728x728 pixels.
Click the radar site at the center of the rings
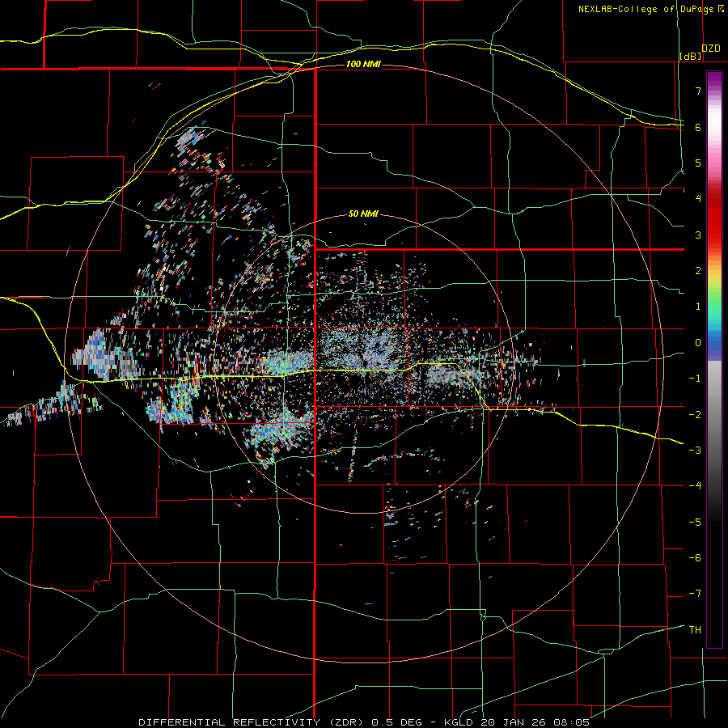pyautogui.click(x=365, y=362)
